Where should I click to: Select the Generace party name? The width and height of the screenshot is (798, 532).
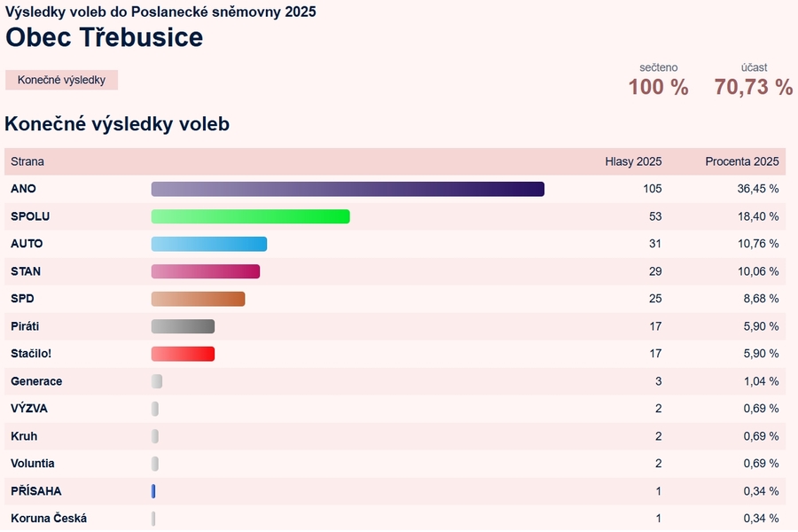[36, 381]
